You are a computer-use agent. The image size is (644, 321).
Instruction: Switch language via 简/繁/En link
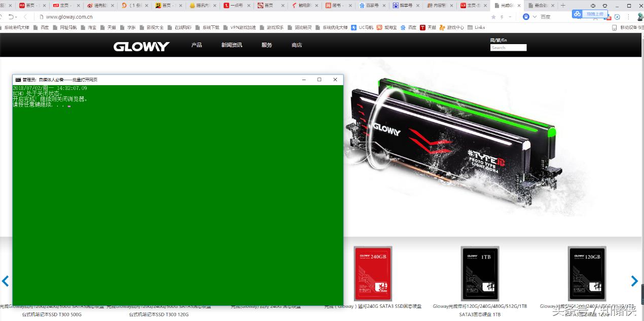[498, 40]
